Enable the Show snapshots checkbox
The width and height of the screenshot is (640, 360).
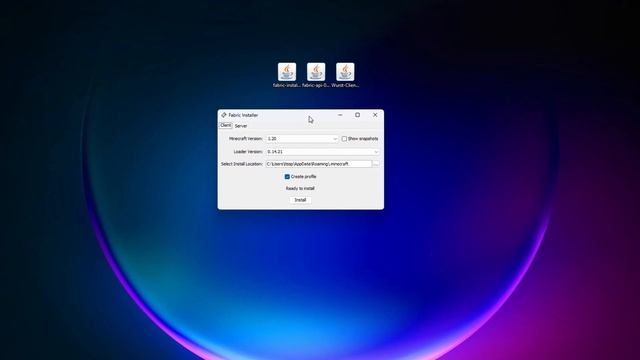[344, 139]
